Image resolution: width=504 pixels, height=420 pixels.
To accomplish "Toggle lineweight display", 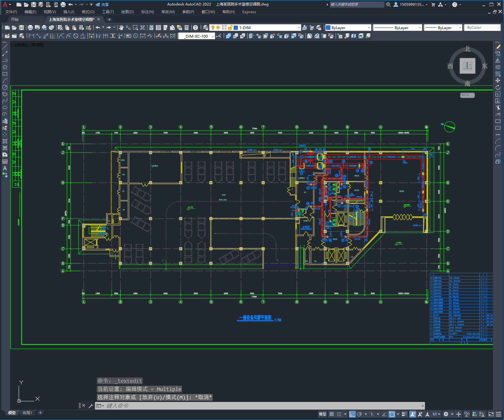I will 404,414.
